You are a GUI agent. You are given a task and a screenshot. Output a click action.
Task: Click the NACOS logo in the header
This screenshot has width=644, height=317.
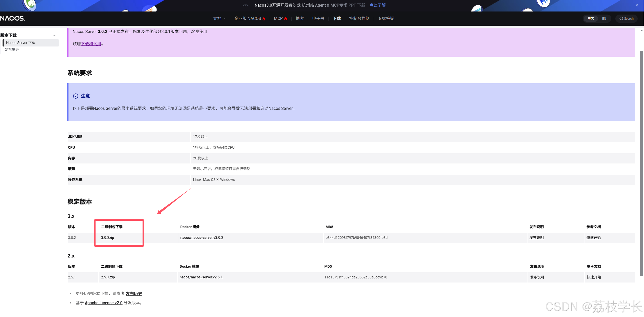[12, 18]
